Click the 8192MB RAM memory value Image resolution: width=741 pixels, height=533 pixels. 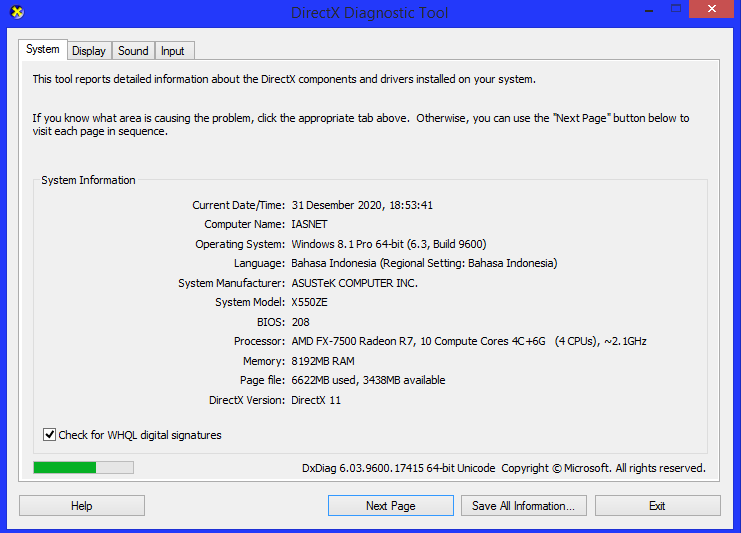(x=323, y=361)
